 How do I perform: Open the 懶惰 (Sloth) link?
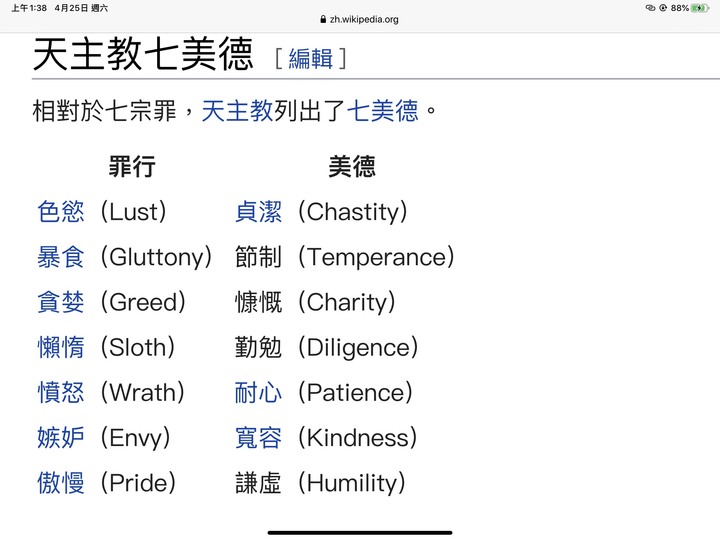tap(61, 347)
